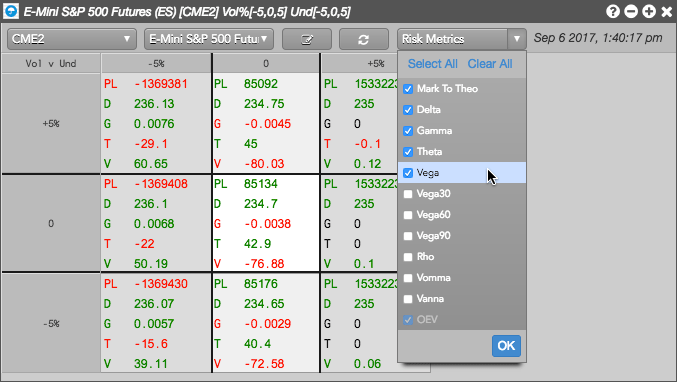The height and width of the screenshot is (382, 677).
Task: Toggle the Vega metric checkbox
Action: 408,173
